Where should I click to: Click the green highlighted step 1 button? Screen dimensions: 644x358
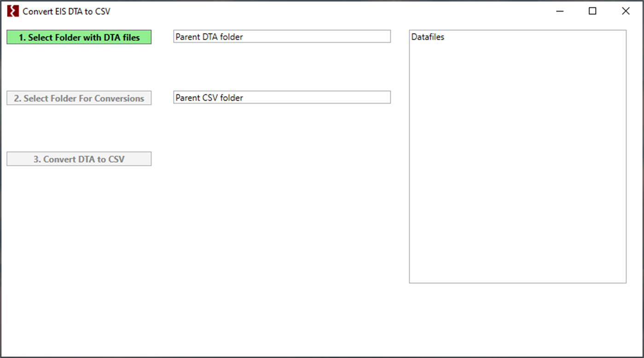click(78, 37)
